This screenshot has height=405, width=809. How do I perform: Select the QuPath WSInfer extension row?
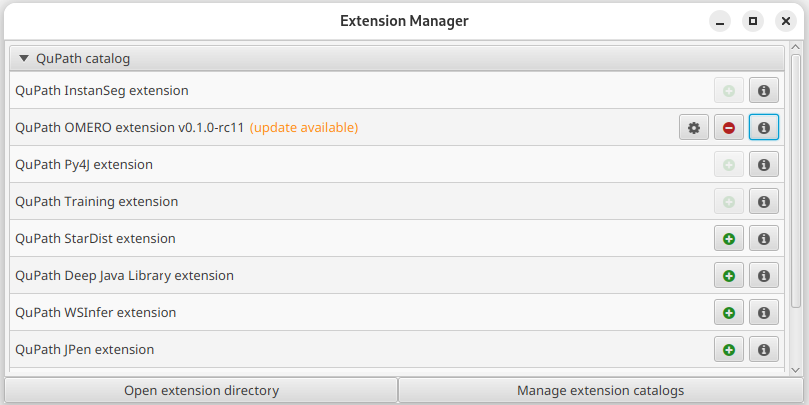click(397, 313)
